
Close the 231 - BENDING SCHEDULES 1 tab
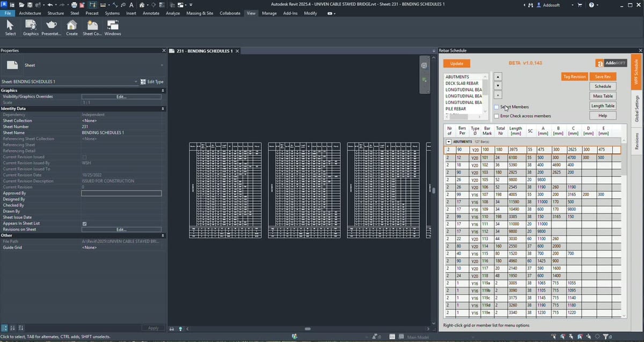[x=237, y=51]
